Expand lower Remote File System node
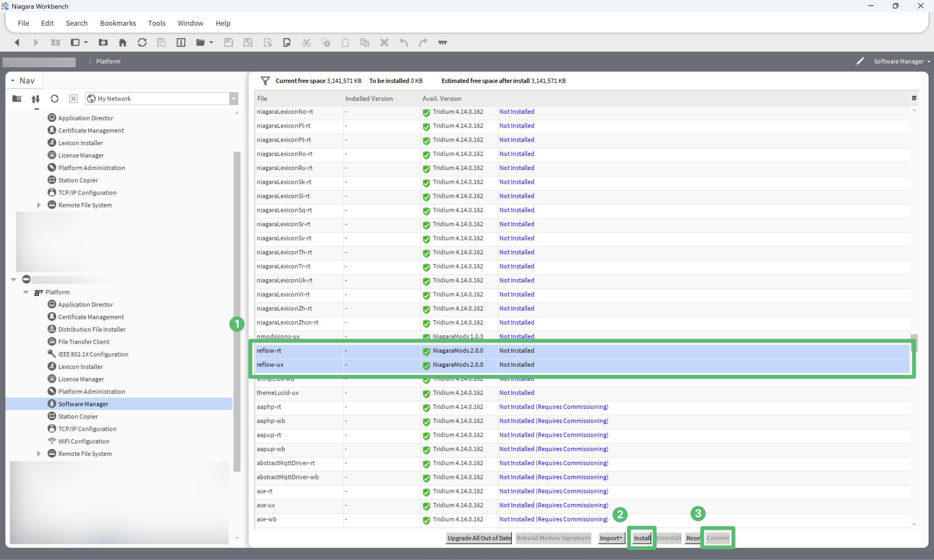The height and width of the screenshot is (560, 934). [x=38, y=454]
